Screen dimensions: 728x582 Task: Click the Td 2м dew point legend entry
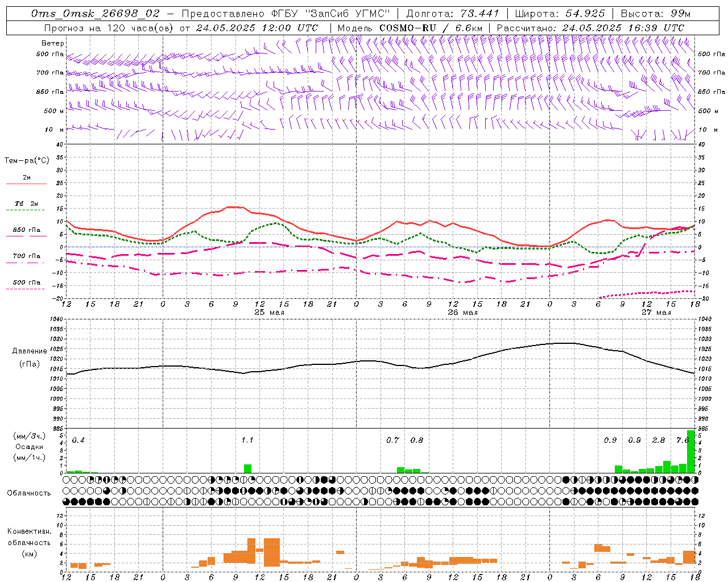pos(27,203)
